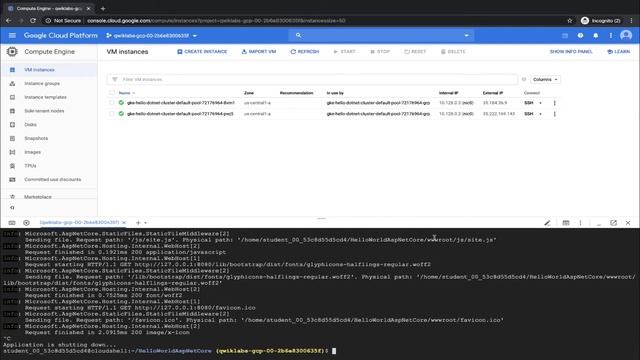Click SSH for the second instance row

(x=529, y=114)
